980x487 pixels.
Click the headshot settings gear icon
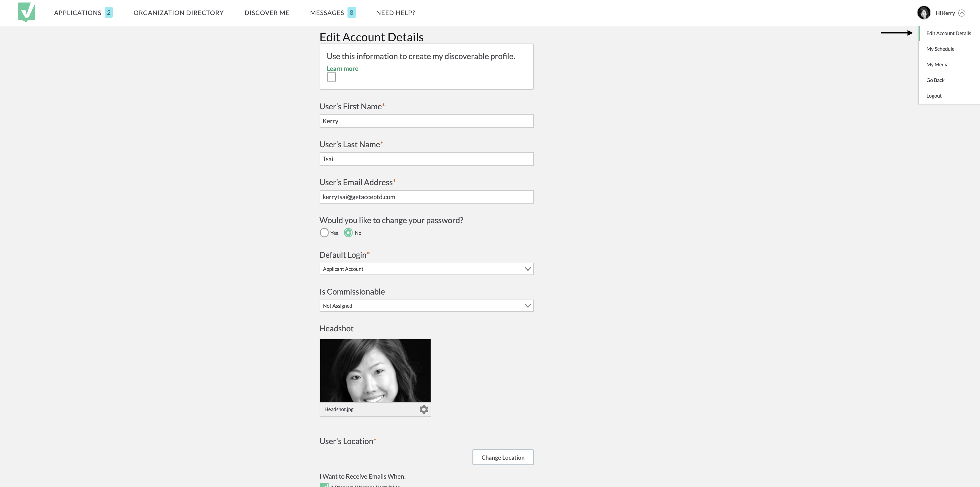click(423, 409)
